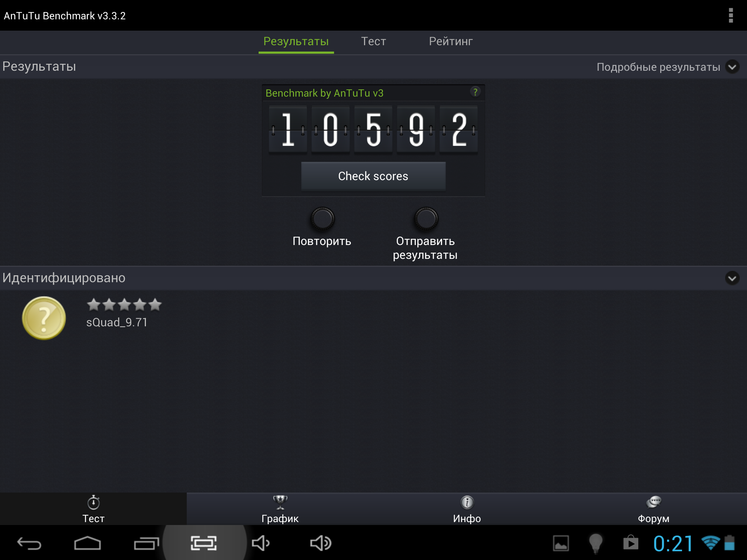Tap the 0:21 clock
This screenshot has height=560, width=747.
[x=673, y=544]
